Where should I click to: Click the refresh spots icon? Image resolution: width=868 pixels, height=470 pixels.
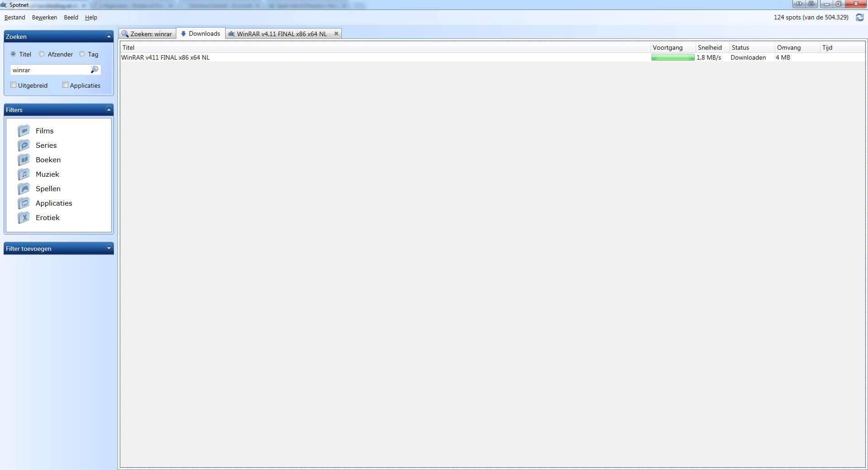[859, 17]
